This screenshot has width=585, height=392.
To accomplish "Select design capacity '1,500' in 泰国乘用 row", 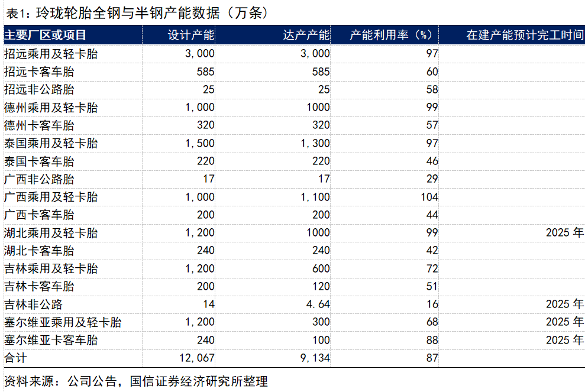I will coord(200,143).
